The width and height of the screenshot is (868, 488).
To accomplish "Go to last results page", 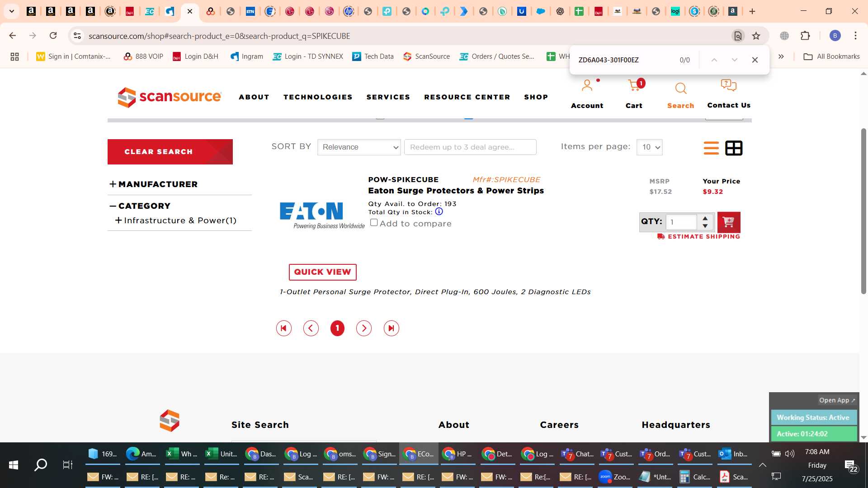I will point(391,328).
